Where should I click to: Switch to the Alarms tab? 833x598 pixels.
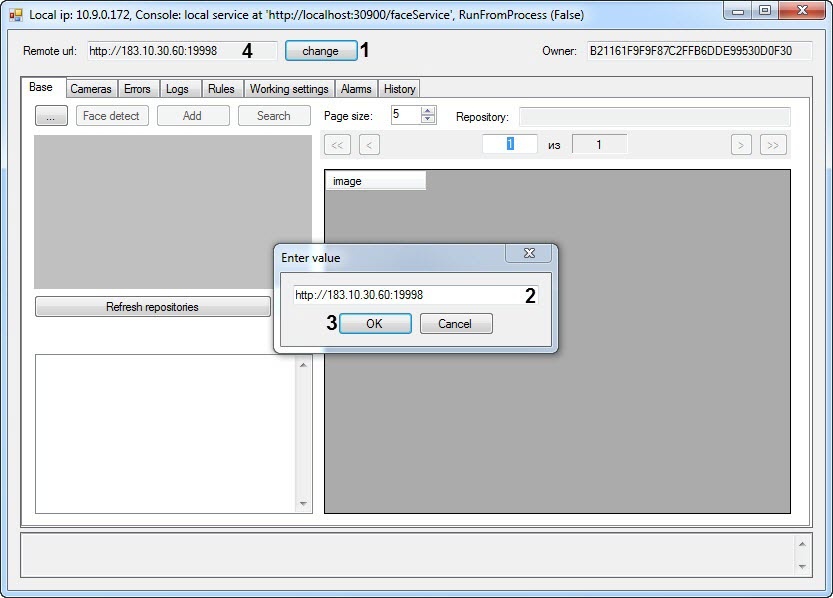coord(355,89)
